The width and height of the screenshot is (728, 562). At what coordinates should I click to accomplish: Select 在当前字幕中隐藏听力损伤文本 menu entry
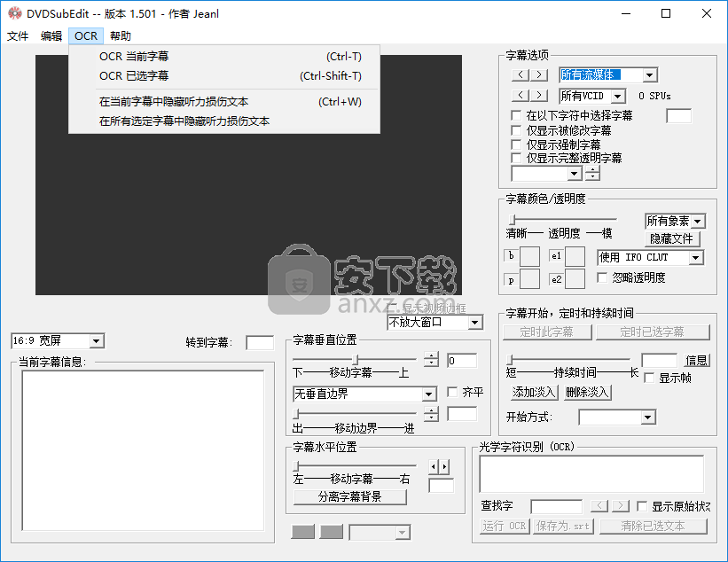pos(224,102)
